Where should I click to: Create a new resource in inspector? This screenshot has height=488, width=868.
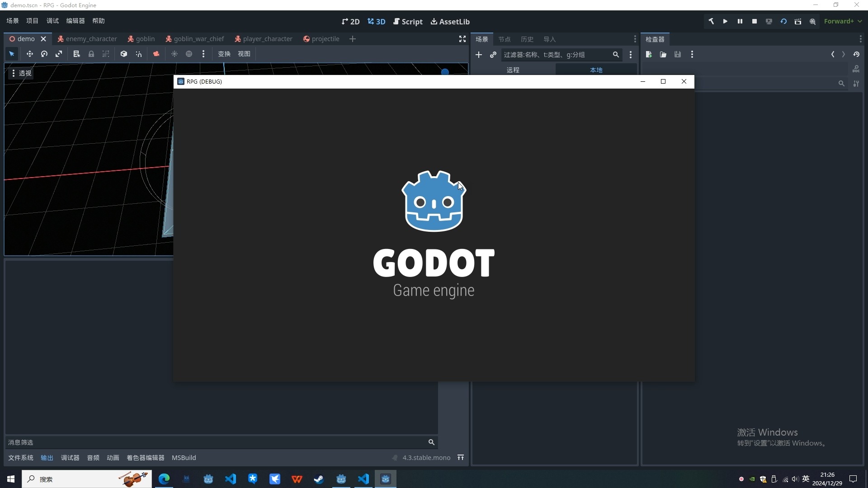pos(649,54)
